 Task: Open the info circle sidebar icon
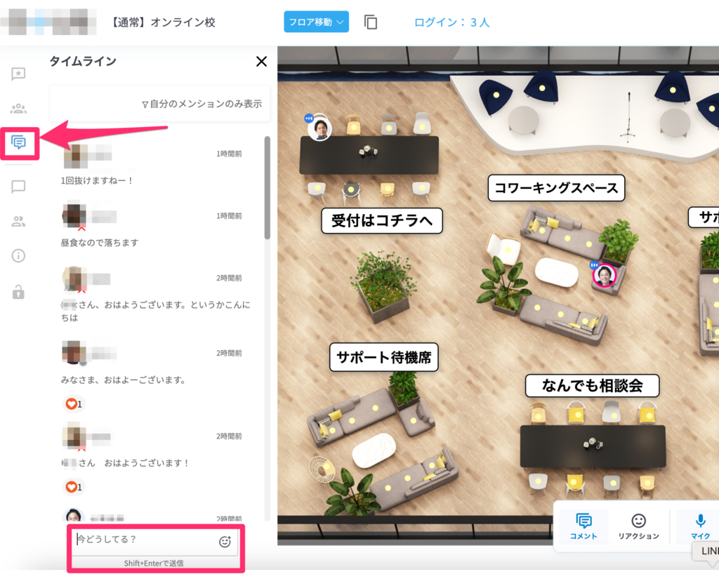coord(19,255)
